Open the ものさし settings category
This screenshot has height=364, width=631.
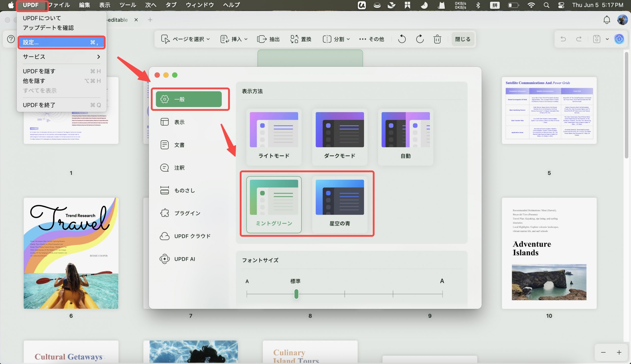coord(189,190)
